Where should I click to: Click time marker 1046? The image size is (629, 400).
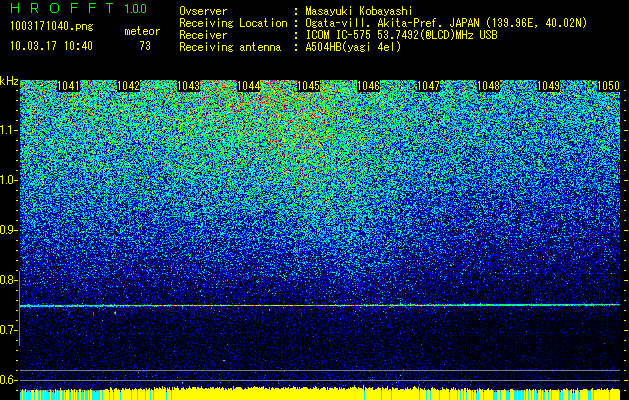(x=368, y=86)
